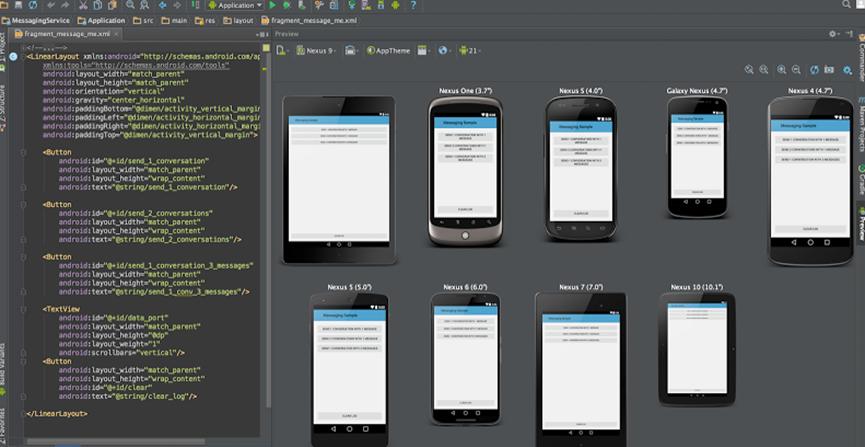The height and width of the screenshot is (447, 865).
Task: Click the Undo arrow in toolbar
Action: pyautogui.click(x=50, y=5)
